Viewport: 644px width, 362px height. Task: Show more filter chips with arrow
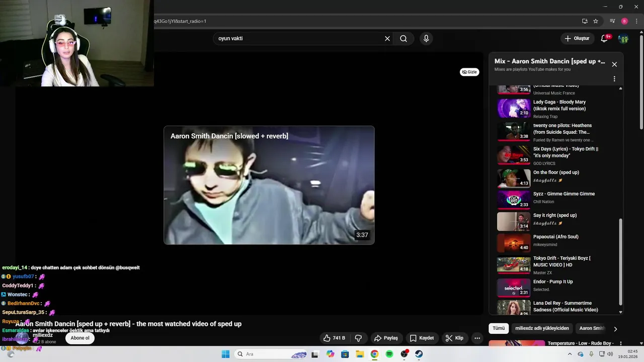[615, 329]
